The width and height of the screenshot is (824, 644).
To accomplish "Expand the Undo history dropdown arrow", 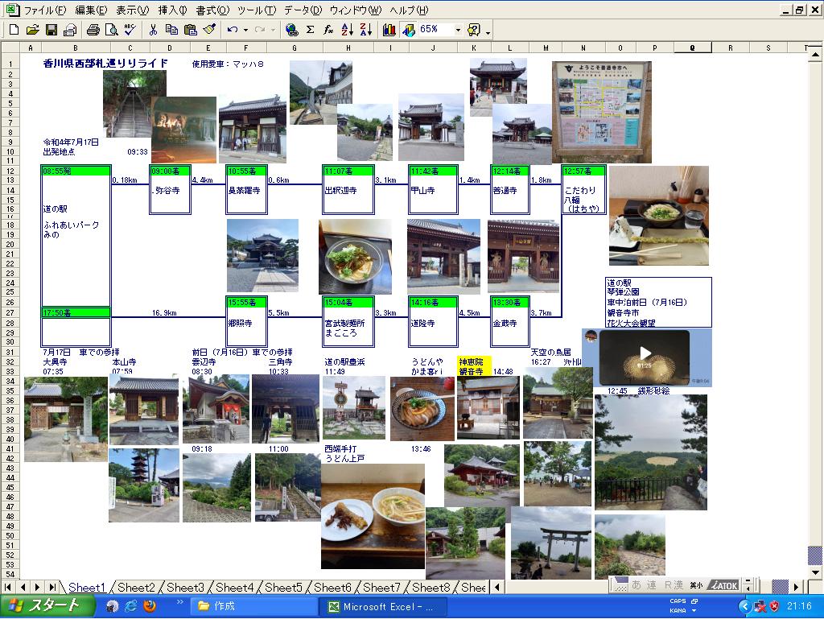I will point(244,30).
